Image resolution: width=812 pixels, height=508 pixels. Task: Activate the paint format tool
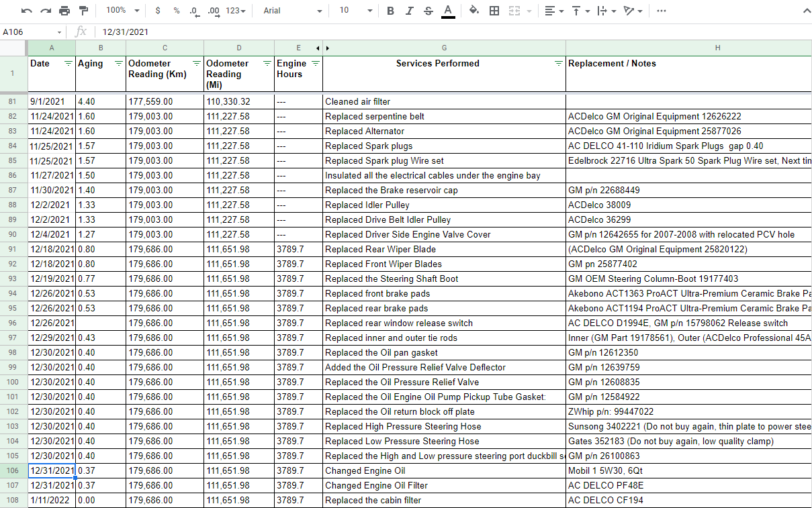83,11
